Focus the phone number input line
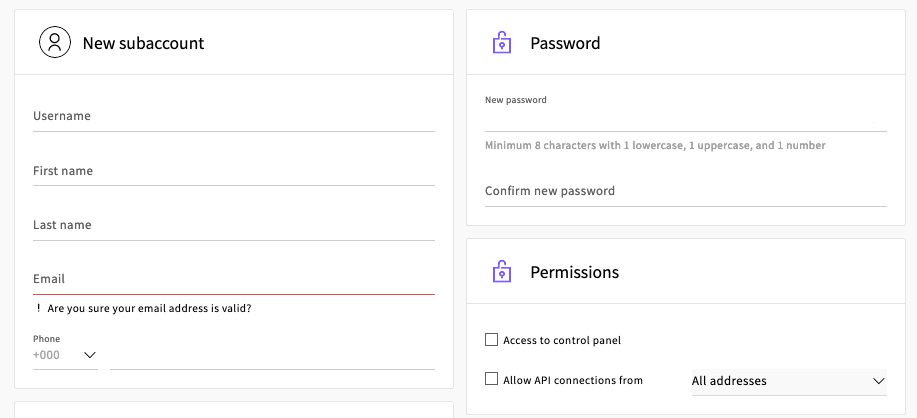This screenshot has height=418, width=917. pos(273,355)
